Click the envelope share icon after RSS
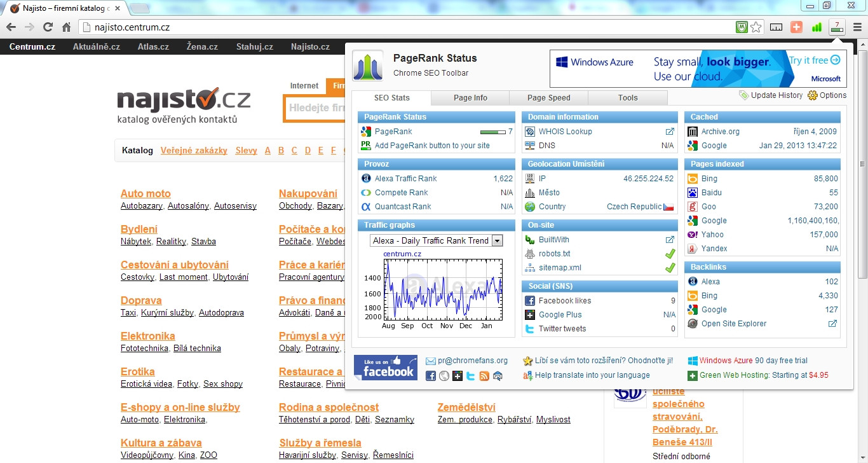 click(498, 376)
